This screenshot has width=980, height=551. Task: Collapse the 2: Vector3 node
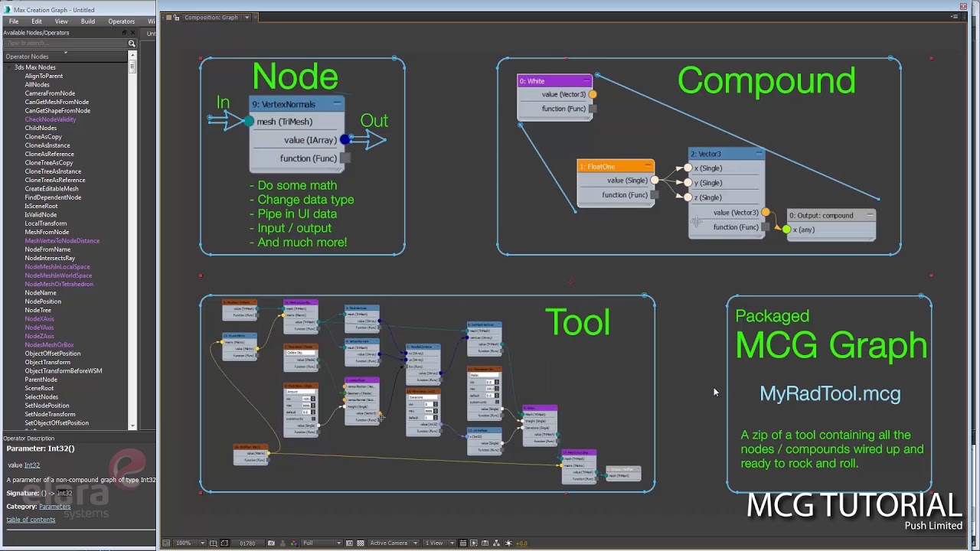click(x=759, y=154)
